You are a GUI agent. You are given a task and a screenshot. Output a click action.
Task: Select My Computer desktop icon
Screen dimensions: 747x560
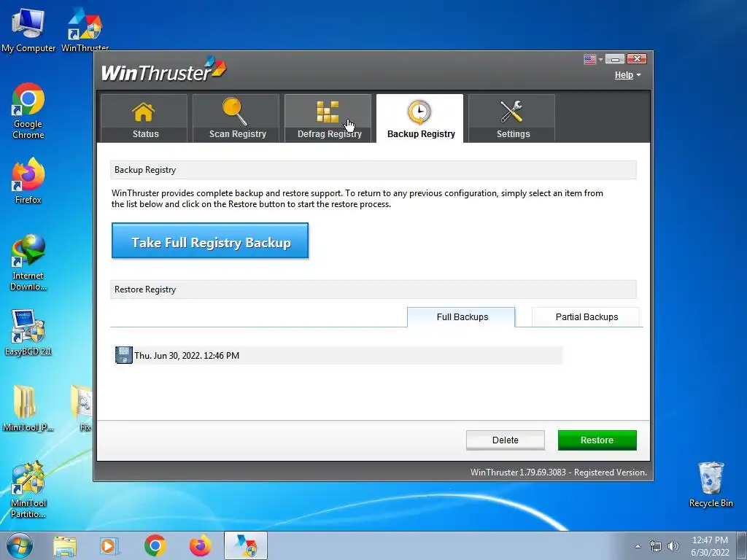(28, 31)
